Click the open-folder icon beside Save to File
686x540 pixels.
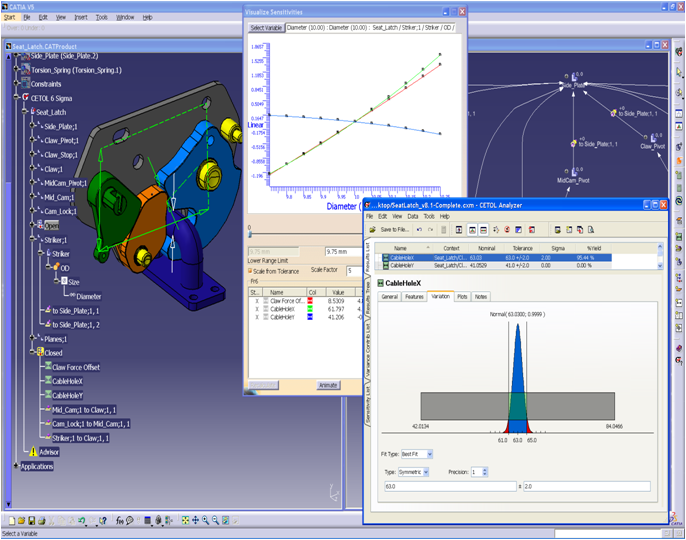click(373, 230)
